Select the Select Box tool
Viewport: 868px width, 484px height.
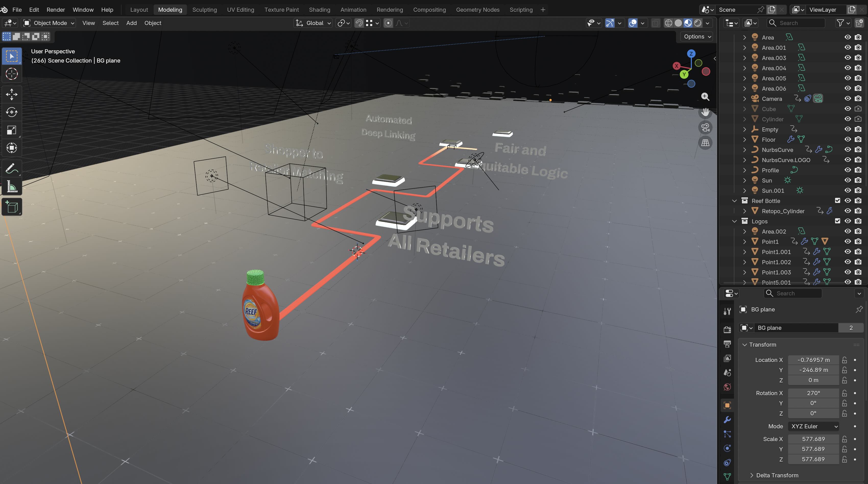coord(12,56)
